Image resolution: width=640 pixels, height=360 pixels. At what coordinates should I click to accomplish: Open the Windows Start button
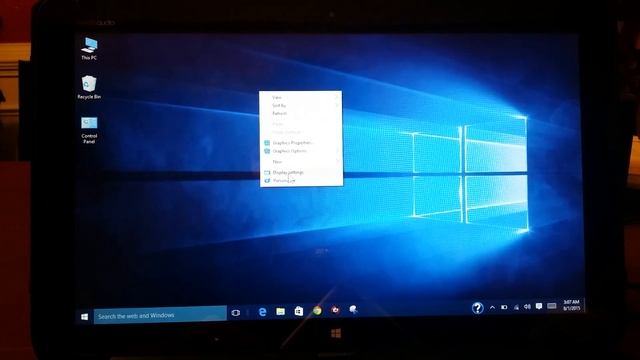(x=84, y=317)
